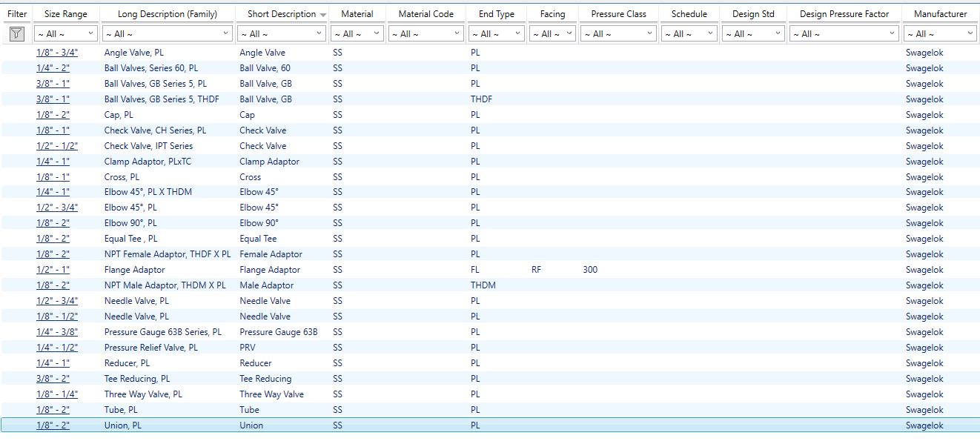Screen dimensions: 980x444
Task: Open the Material filter dropdown
Action: [x=357, y=33]
